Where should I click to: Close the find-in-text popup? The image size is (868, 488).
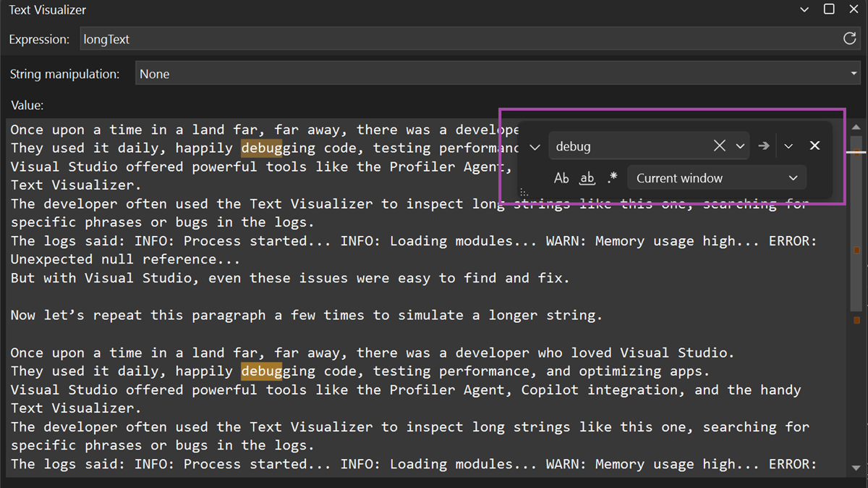coord(814,146)
